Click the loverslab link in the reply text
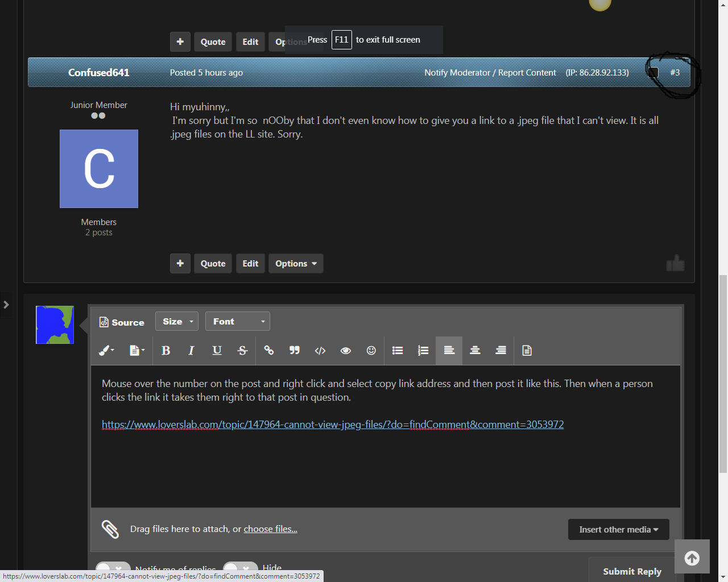This screenshot has width=728, height=582. 333,425
